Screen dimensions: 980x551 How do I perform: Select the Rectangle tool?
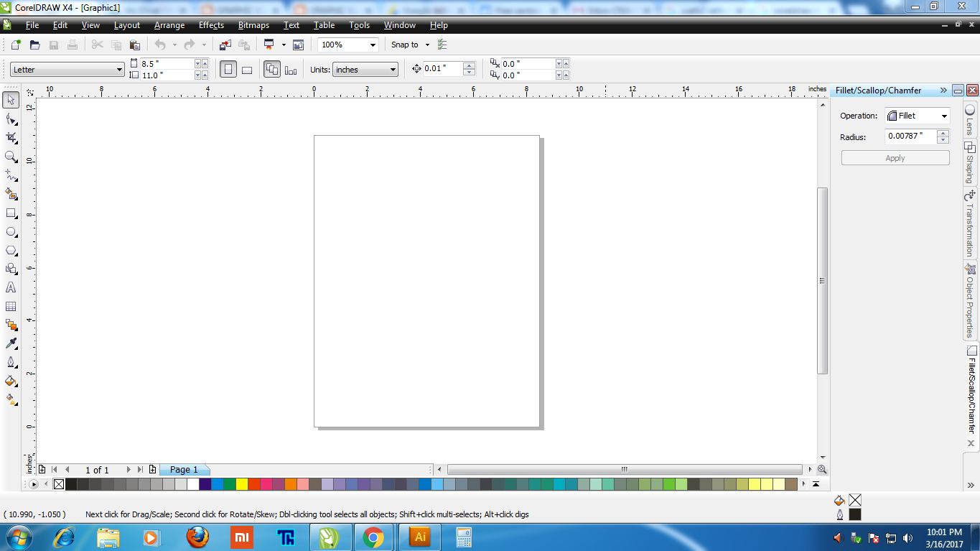click(11, 213)
